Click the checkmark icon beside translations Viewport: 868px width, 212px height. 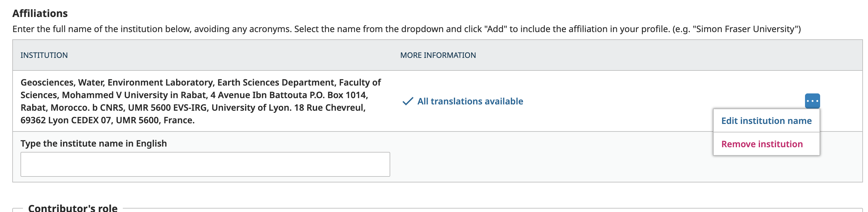(x=408, y=101)
